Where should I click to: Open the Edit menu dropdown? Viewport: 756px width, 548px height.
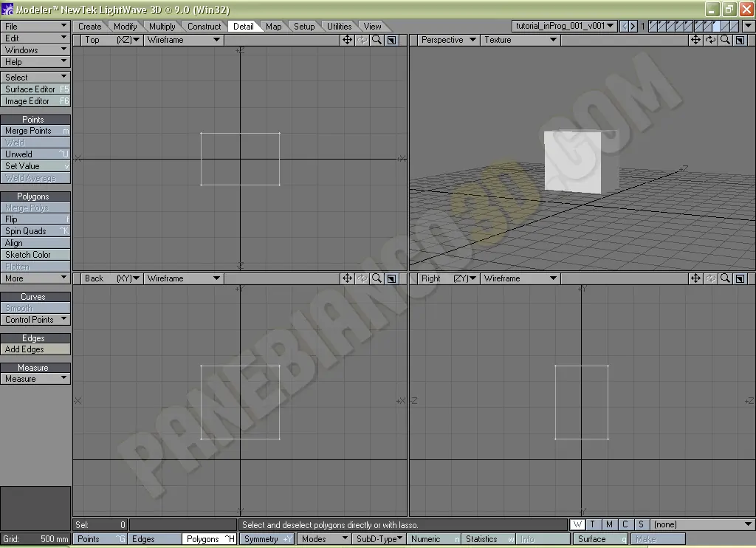[35, 38]
